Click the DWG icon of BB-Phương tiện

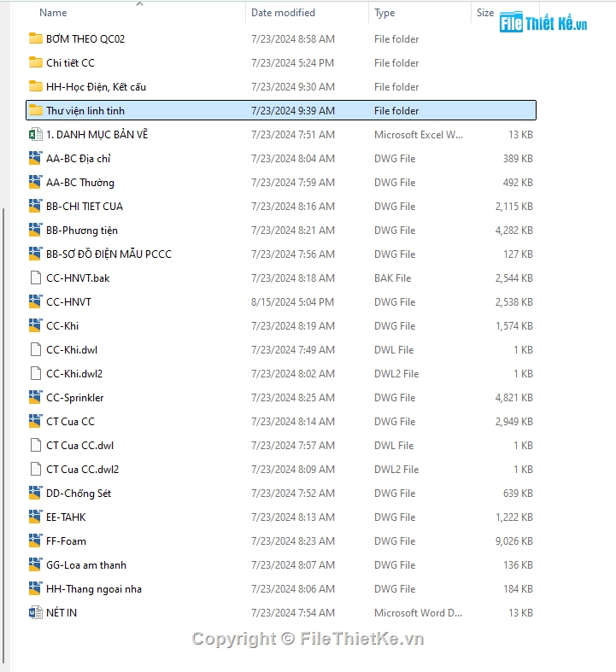pos(36,231)
